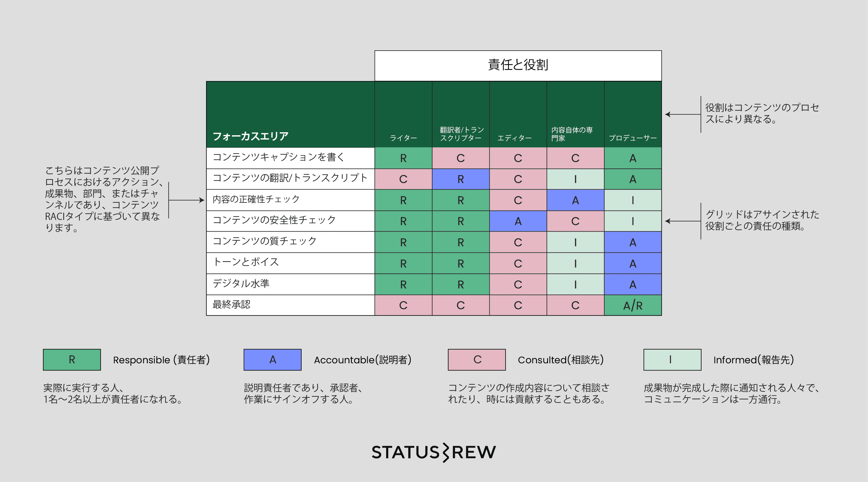Click the pink C legend swatch

(x=476, y=360)
